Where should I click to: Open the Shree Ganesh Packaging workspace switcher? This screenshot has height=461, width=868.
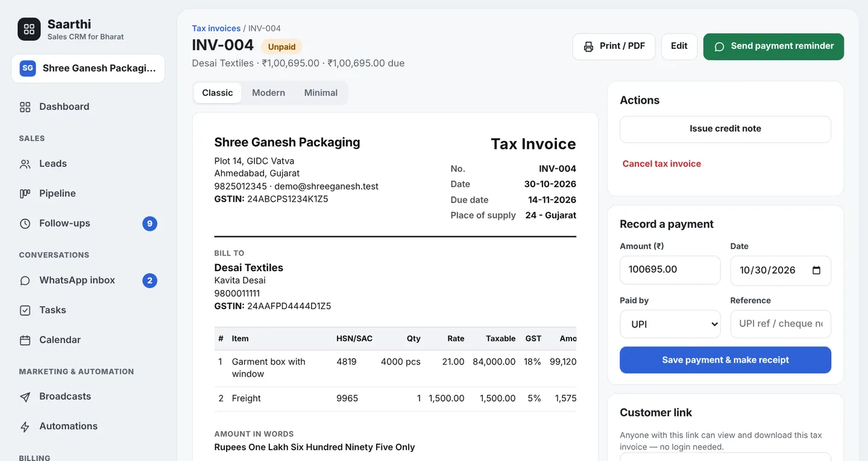(x=88, y=68)
